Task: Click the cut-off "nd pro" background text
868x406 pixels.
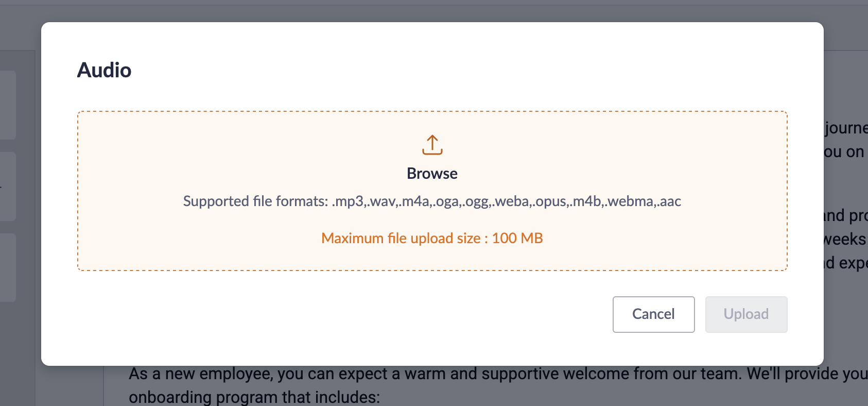Action: click(845, 215)
